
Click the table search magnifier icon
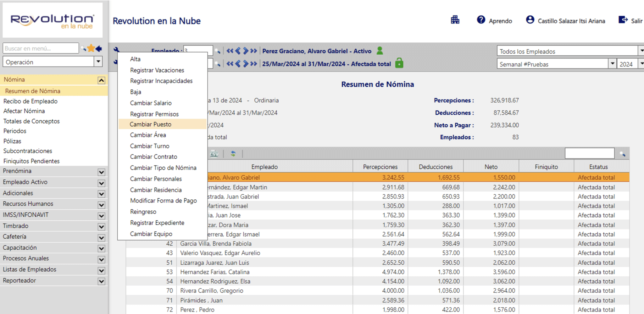tap(622, 154)
